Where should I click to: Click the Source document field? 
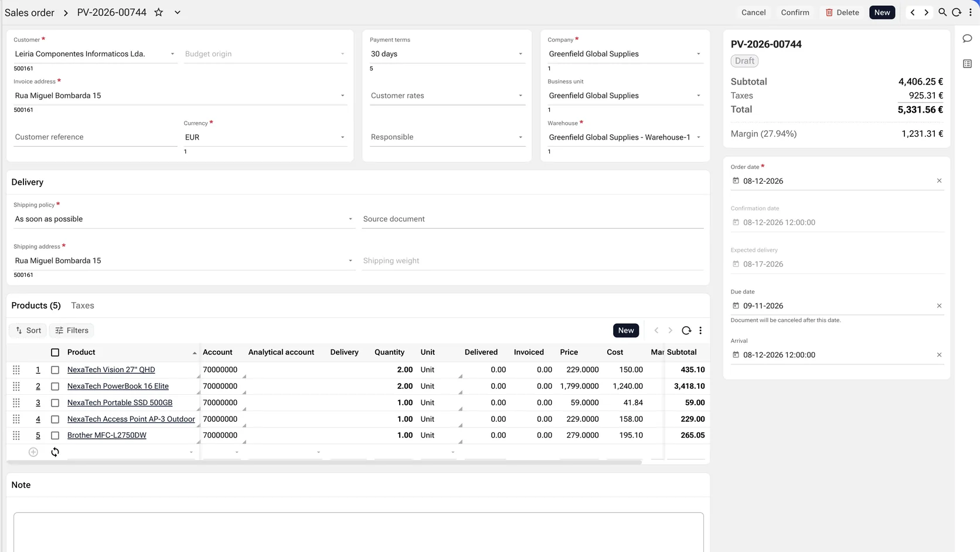pyautogui.click(x=532, y=219)
